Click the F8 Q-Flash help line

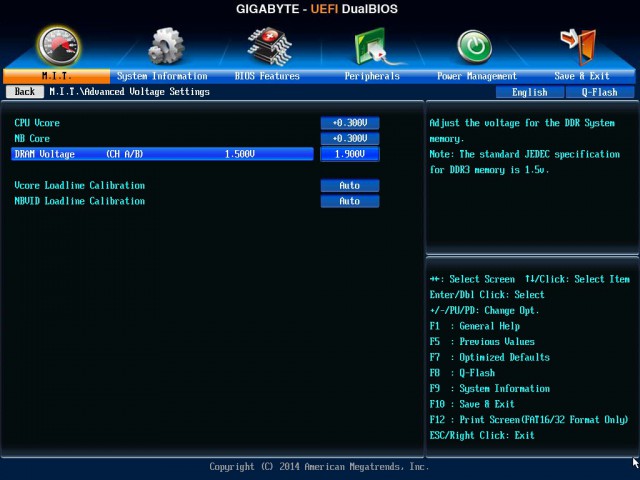(x=462, y=373)
